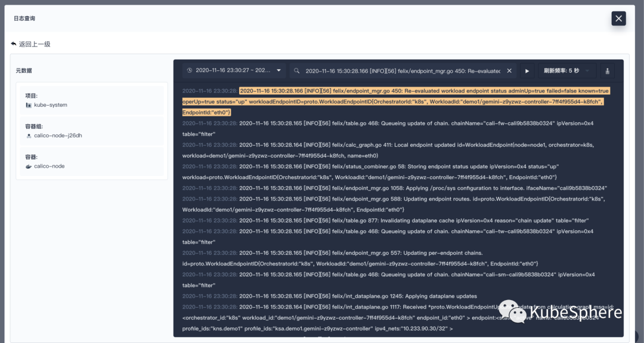The height and width of the screenshot is (343, 644).
Task: Select log line calc_graph.go 411
Action: coord(388,150)
